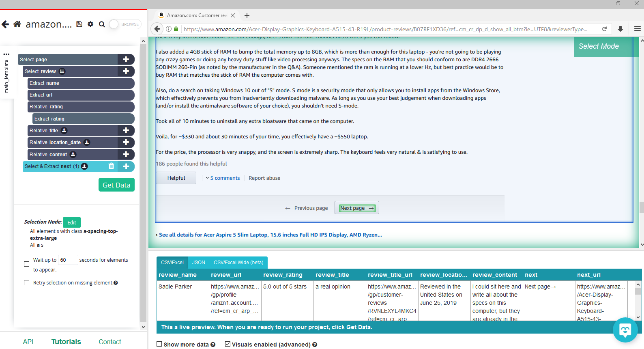
Task: Click the Helpful button on the review
Action: [x=176, y=178]
